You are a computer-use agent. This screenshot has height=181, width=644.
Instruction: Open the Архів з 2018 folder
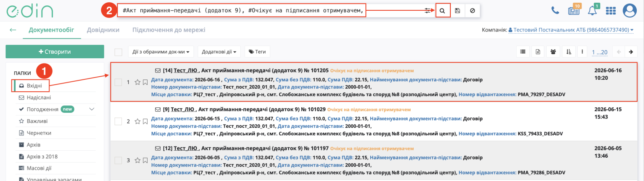pyautogui.click(x=42, y=156)
